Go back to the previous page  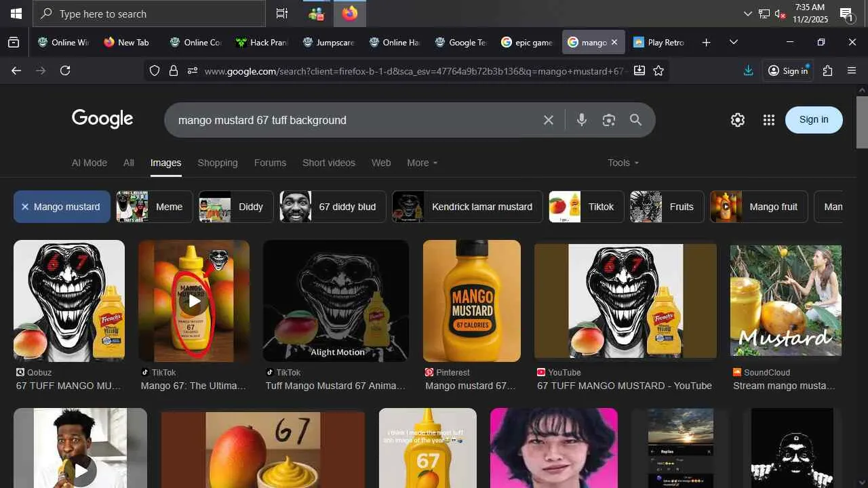coord(16,70)
